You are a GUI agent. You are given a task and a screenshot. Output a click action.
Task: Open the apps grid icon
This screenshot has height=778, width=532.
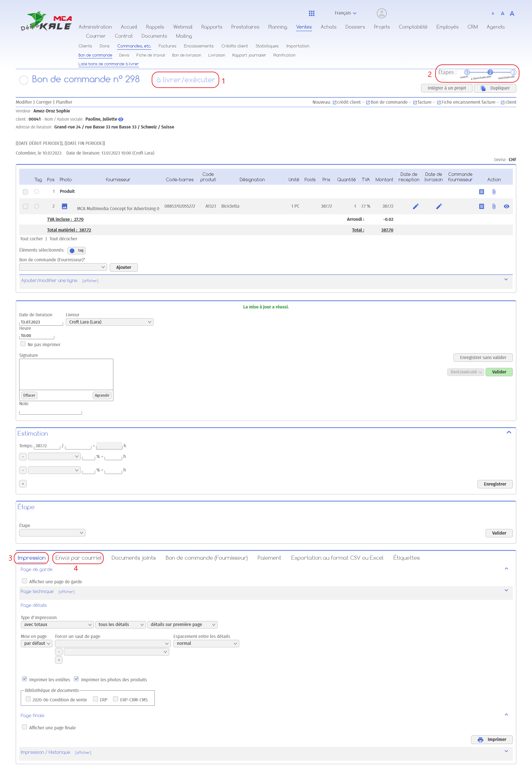pyautogui.click(x=311, y=13)
